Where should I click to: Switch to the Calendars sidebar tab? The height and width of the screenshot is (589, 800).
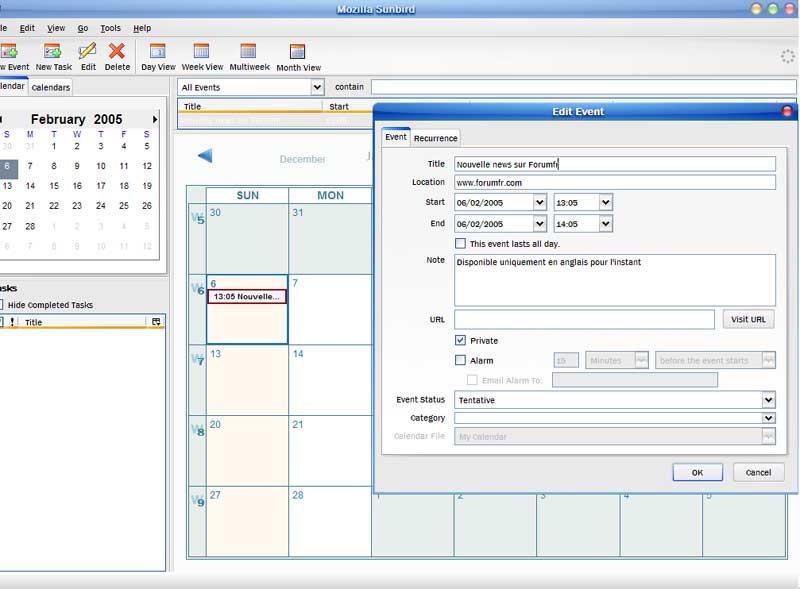pos(51,87)
